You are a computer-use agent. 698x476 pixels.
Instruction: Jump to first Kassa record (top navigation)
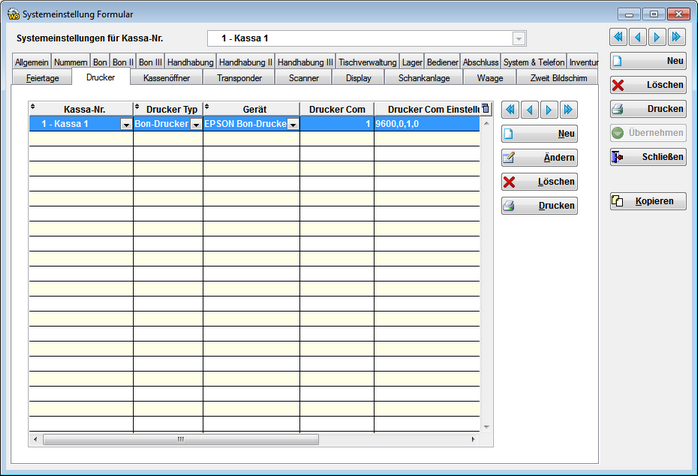618,37
